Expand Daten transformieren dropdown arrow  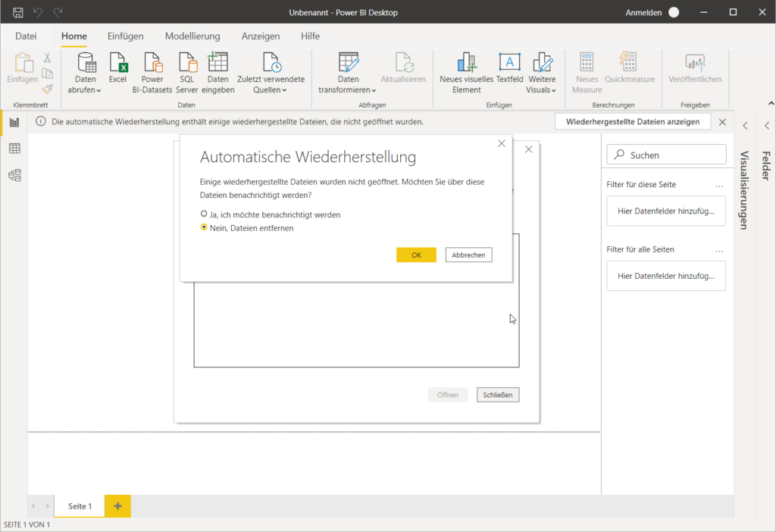coord(374,91)
